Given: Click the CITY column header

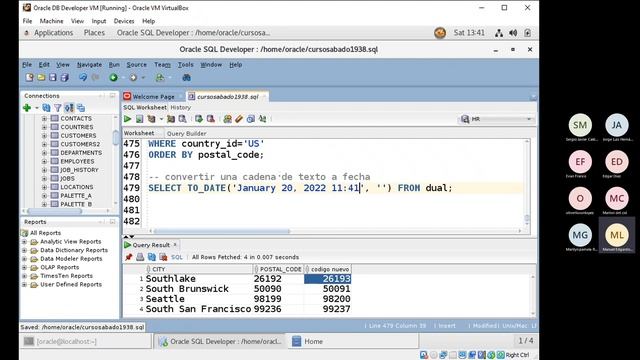Looking at the screenshot, I should tap(199, 269).
